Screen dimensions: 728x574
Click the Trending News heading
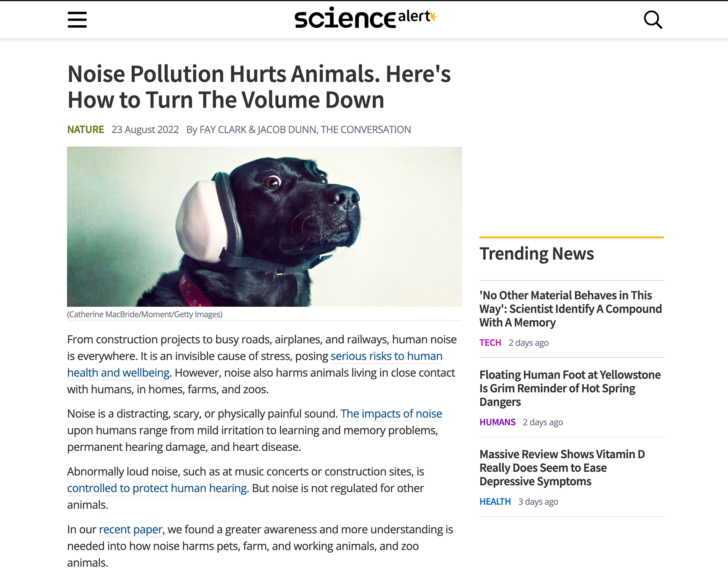click(x=537, y=253)
